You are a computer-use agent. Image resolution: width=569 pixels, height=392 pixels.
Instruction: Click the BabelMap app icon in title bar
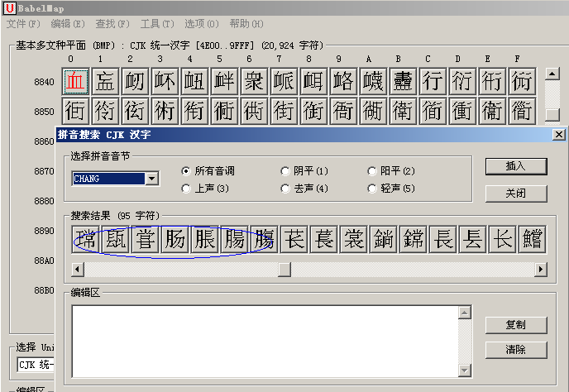(9, 7)
